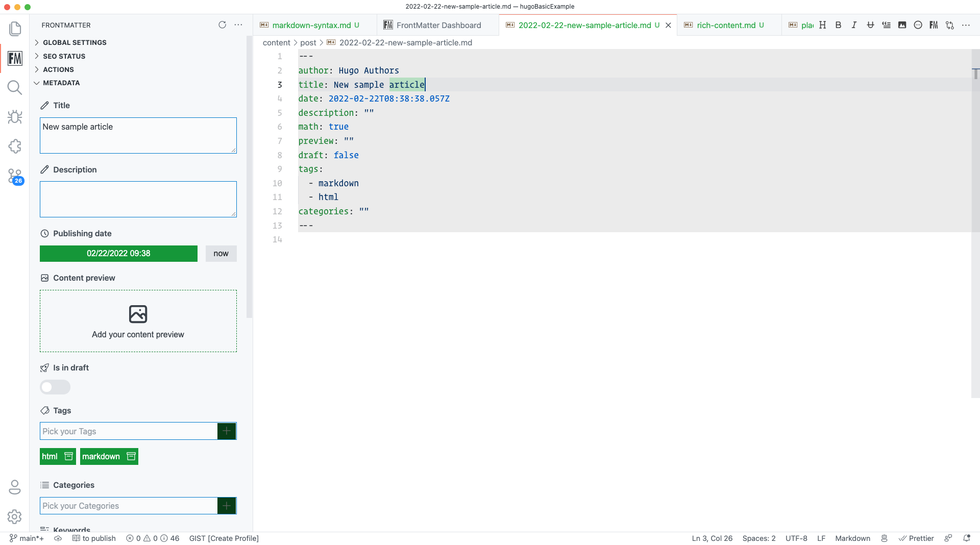Click the Pick your Tags input field
This screenshot has width=980, height=545.
129,431
